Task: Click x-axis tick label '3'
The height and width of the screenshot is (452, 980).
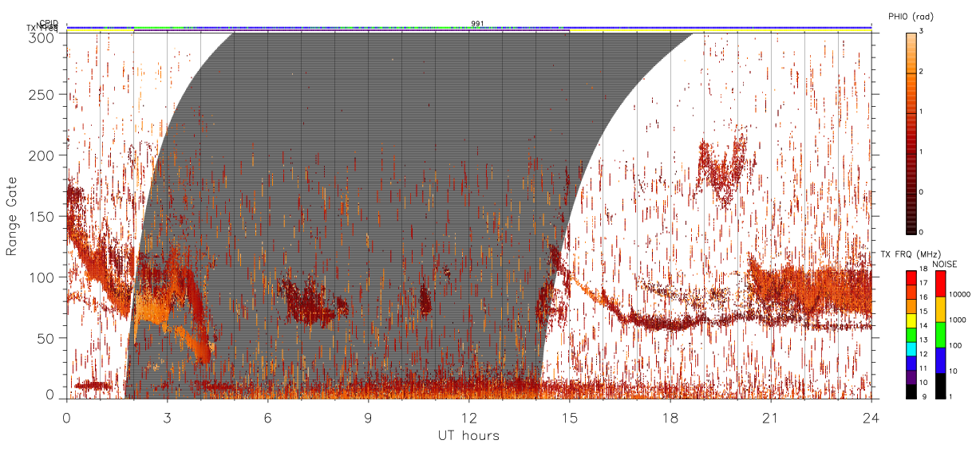Action: tap(167, 418)
